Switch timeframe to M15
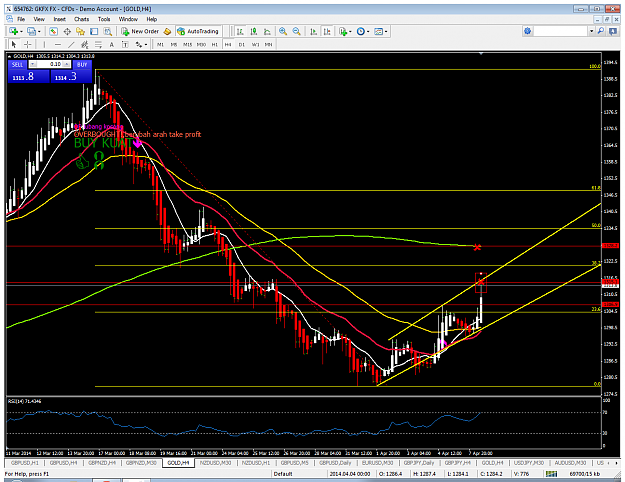The image size is (625, 482). point(187,45)
